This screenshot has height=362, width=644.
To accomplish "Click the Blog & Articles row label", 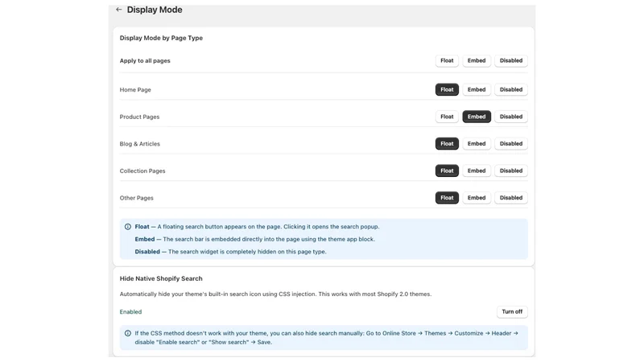I will (139, 144).
